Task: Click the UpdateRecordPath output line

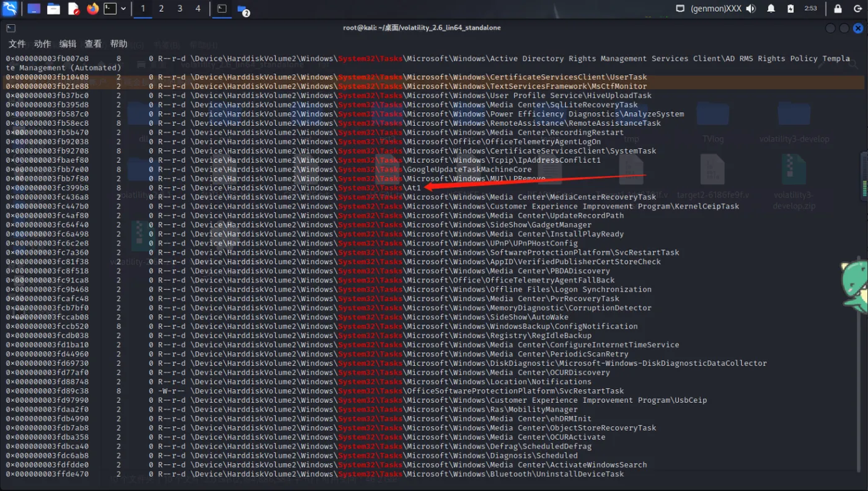Action: [x=315, y=215]
